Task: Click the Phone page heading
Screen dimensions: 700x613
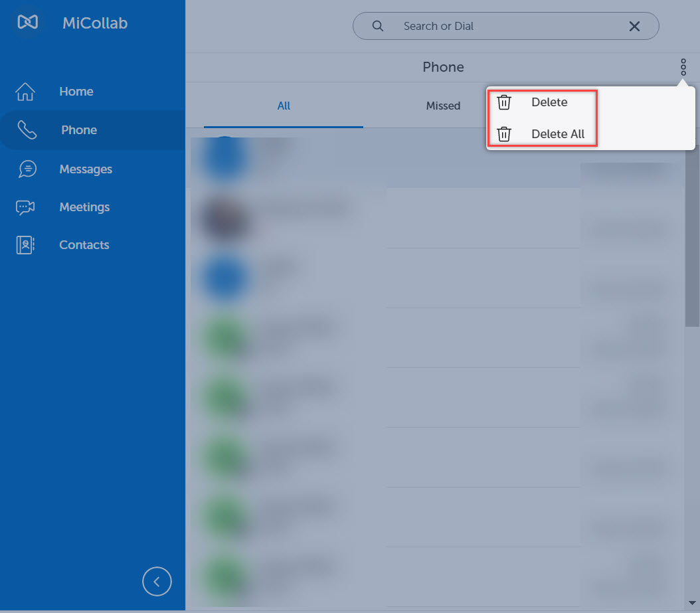Action: pyautogui.click(x=443, y=67)
